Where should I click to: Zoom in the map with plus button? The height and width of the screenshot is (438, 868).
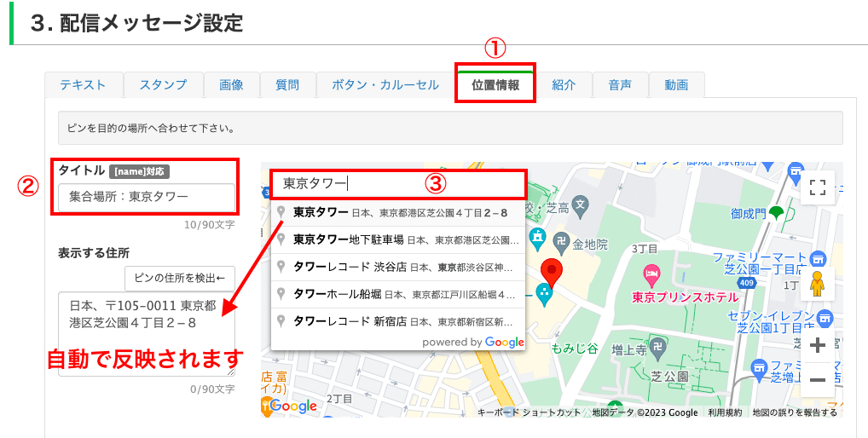[x=818, y=345]
